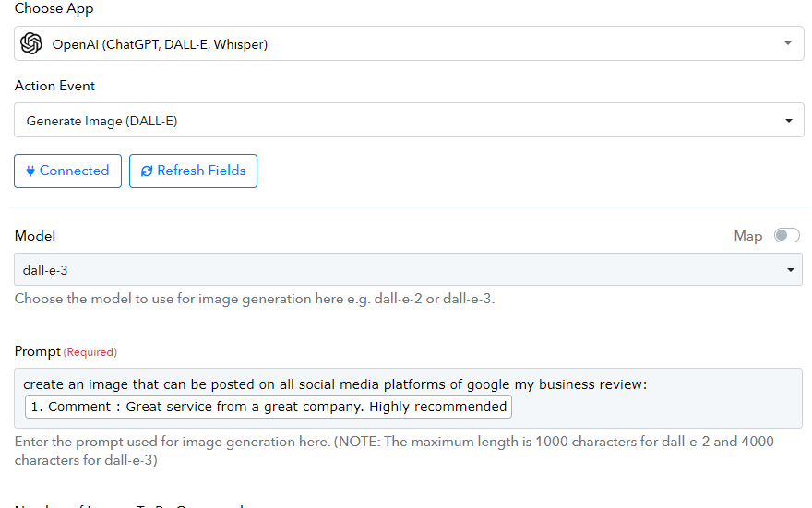Click the 'Action Event' label
This screenshot has height=508, width=812.
54,86
